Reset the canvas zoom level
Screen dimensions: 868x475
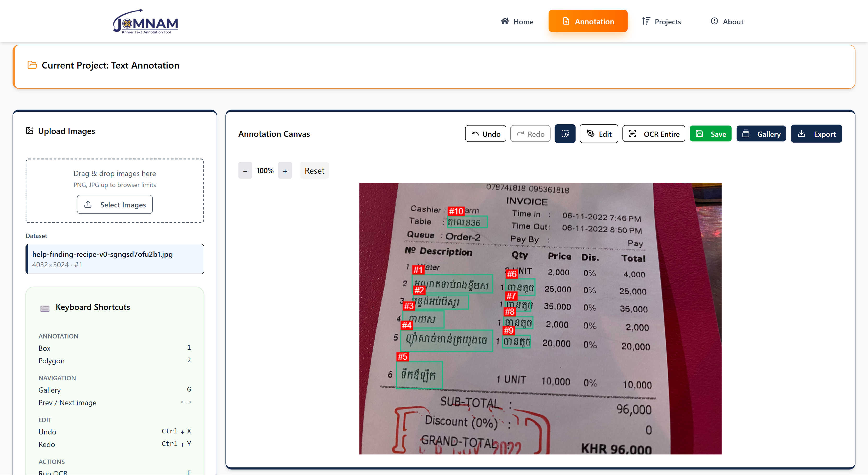(314, 171)
